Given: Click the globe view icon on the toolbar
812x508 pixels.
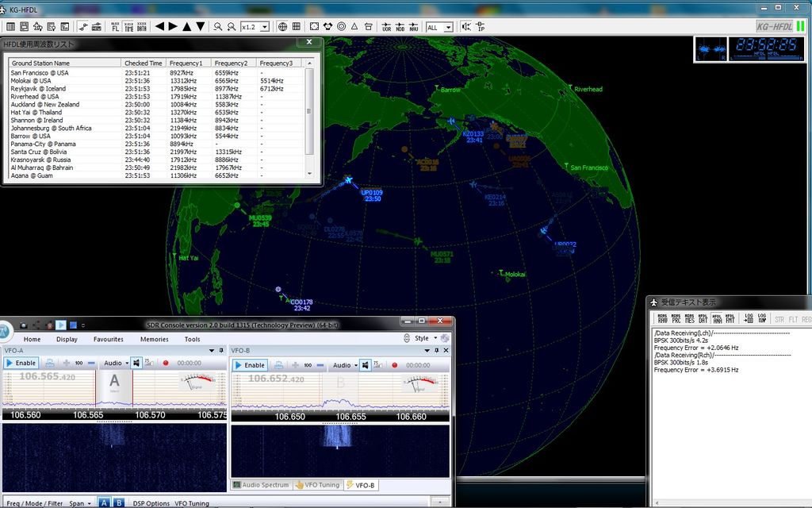Looking at the screenshot, I should [283, 26].
